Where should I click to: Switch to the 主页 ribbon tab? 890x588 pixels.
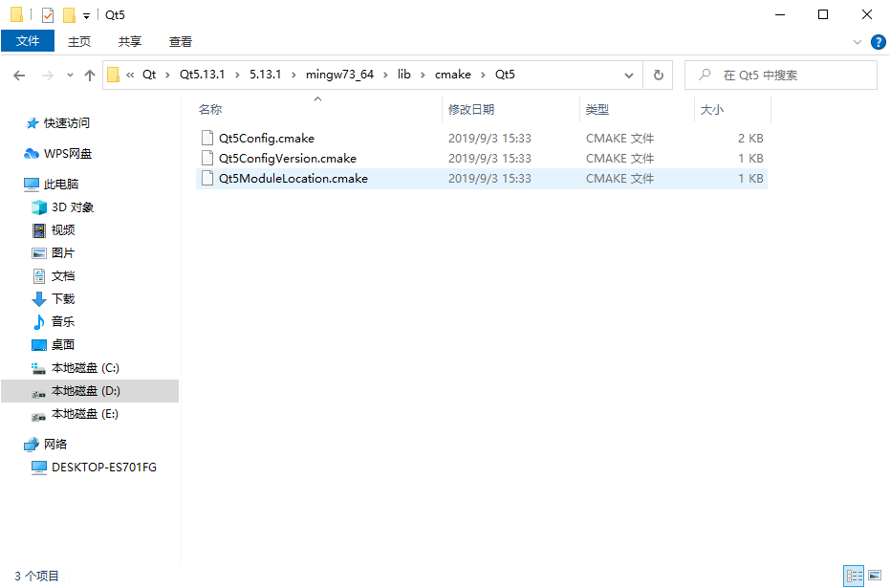click(79, 41)
